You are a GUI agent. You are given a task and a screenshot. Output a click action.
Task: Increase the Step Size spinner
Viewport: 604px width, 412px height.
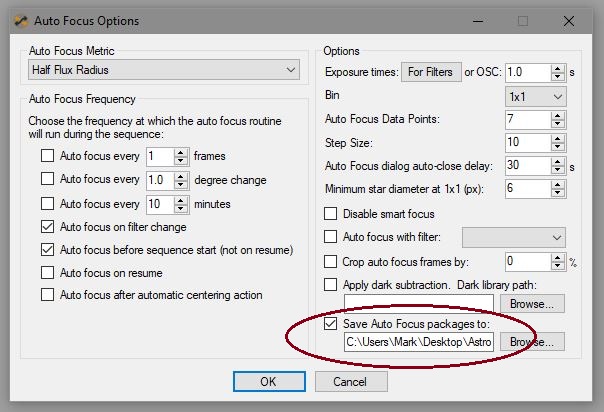pyautogui.click(x=557, y=138)
